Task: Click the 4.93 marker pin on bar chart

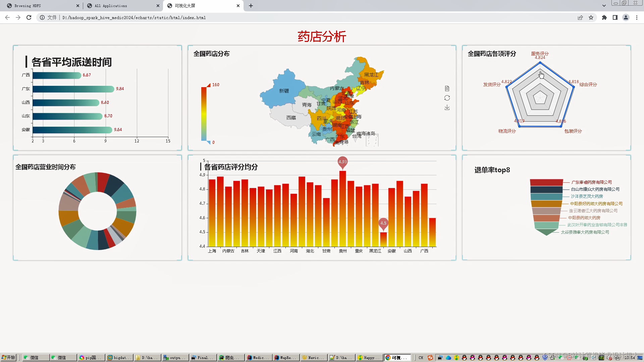Action: 342,162
